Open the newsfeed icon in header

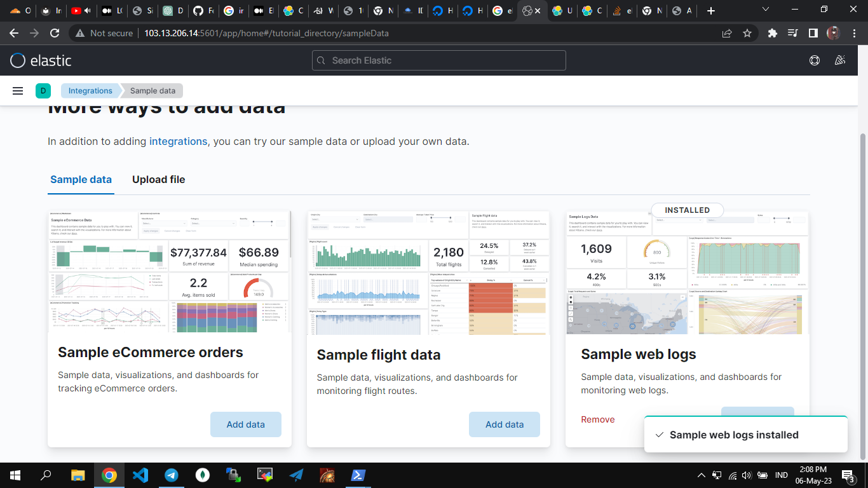(x=840, y=60)
